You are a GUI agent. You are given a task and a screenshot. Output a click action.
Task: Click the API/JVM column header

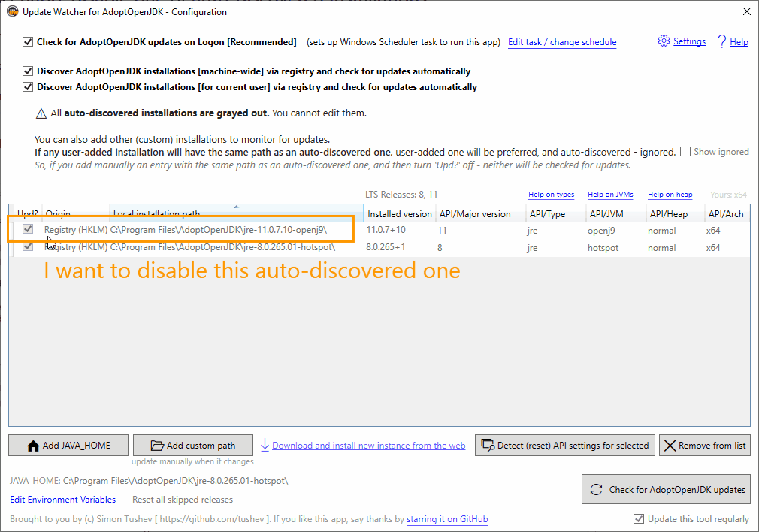(615, 213)
